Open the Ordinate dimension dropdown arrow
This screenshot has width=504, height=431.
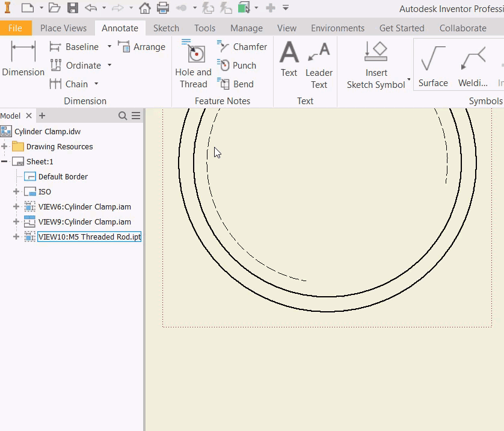(x=109, y=66)
